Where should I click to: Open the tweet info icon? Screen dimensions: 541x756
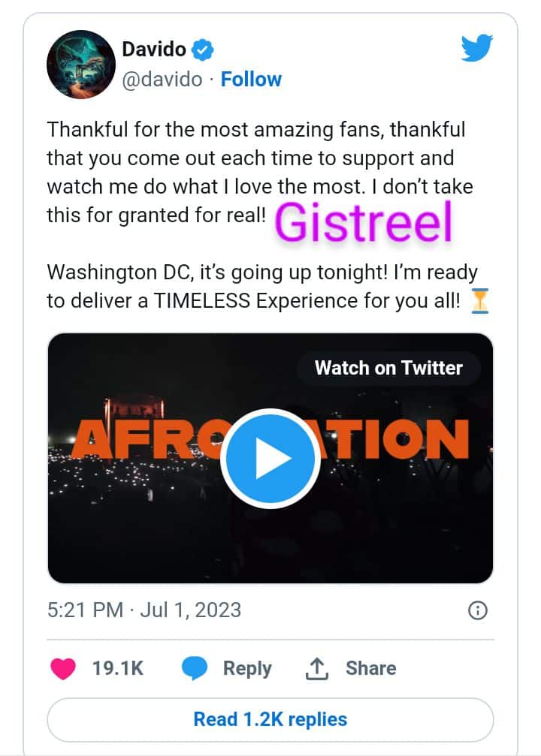[x=477, y=610]
